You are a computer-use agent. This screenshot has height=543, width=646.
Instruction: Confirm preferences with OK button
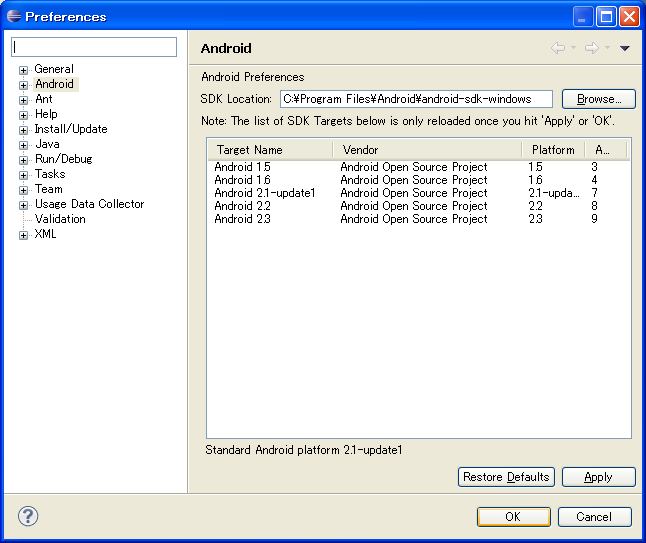click(513, 517)
